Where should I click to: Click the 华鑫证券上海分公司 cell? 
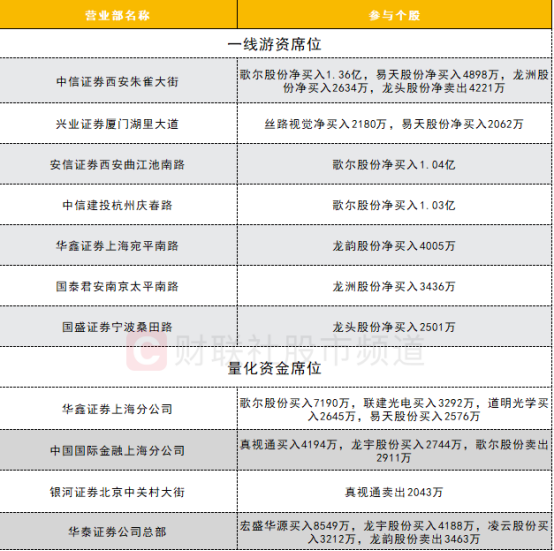(x=118, y=409)
